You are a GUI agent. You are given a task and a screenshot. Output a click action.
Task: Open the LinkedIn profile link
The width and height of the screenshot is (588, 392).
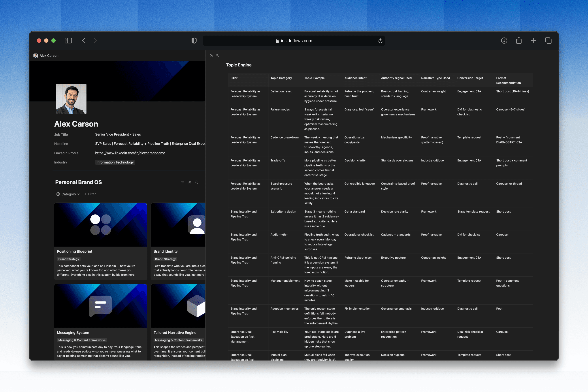(x=130, y=153)
